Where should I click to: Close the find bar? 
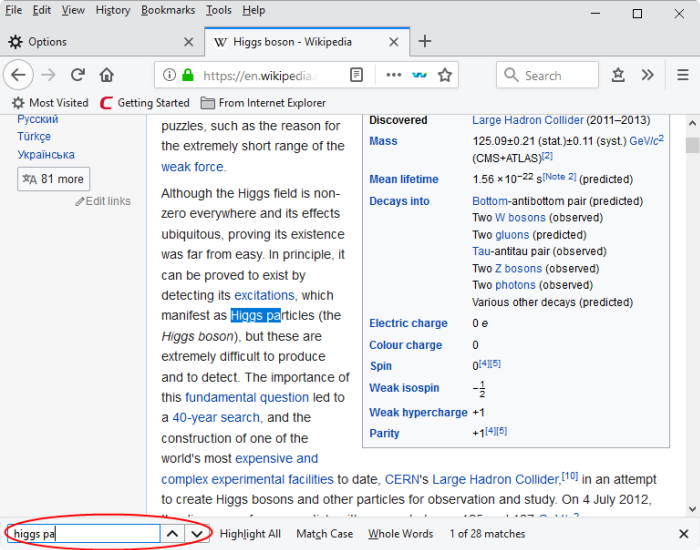683,534
